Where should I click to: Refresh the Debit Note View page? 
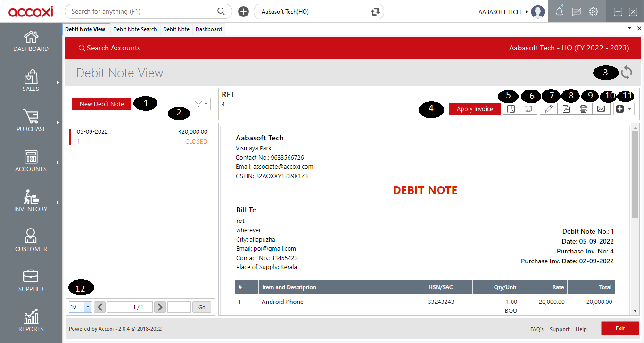pos(627,73)
